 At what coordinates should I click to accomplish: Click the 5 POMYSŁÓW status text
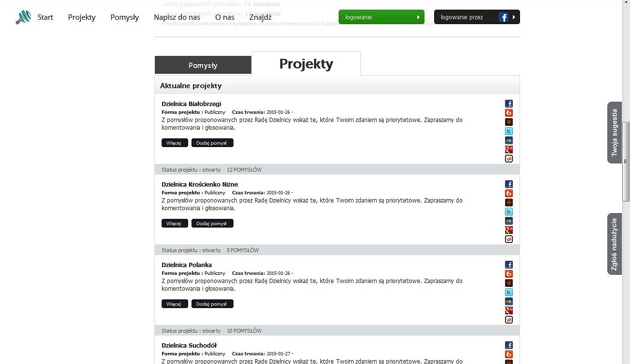[243, 250]
